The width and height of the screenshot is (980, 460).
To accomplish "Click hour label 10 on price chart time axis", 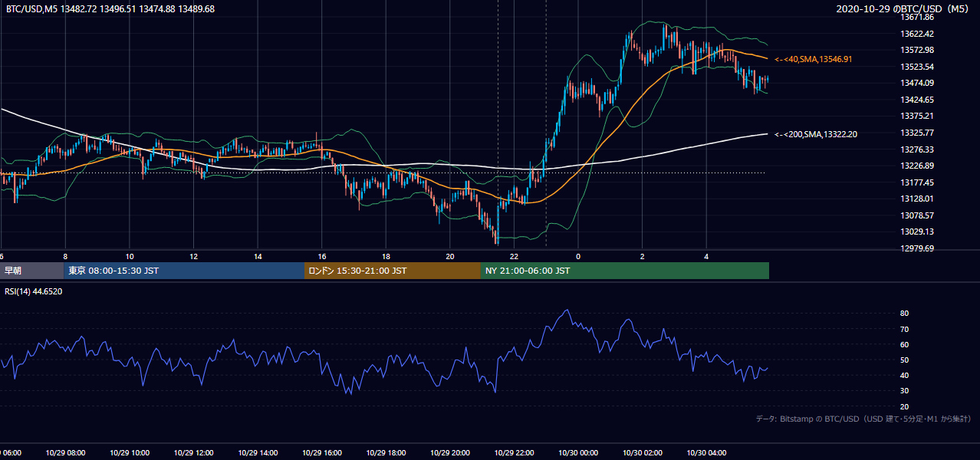I will 130,256.
